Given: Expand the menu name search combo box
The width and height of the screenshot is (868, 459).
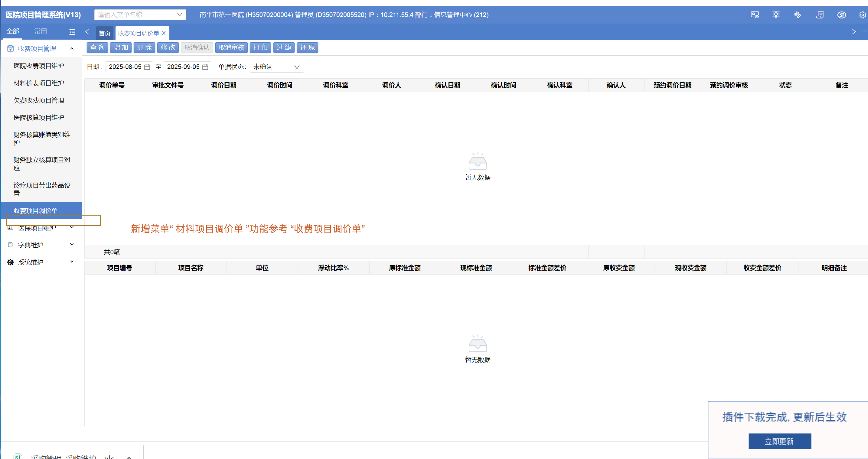Looking at the screenshot, I should [x=140, y=15].
